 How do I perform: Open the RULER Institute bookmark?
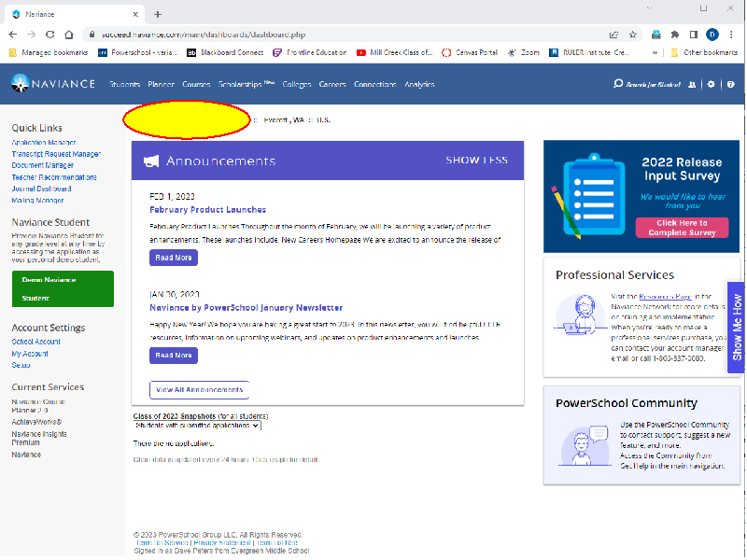[x=589, y=52]
